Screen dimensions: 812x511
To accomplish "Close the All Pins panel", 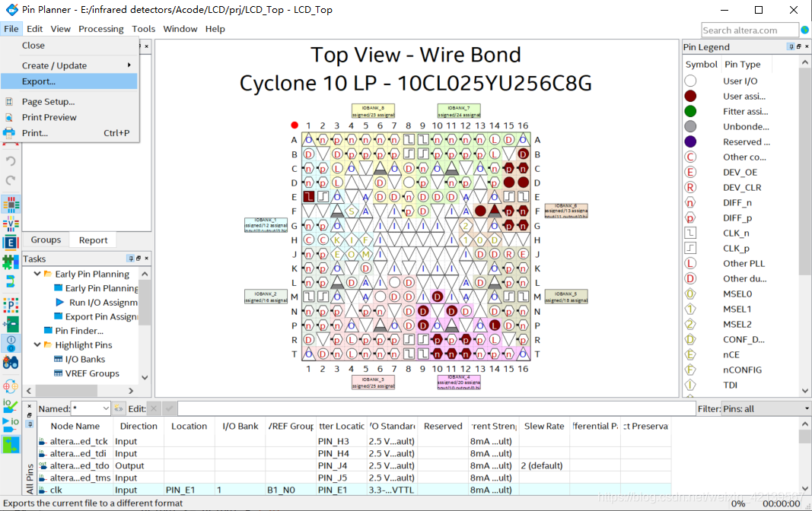I will [30, 407].
